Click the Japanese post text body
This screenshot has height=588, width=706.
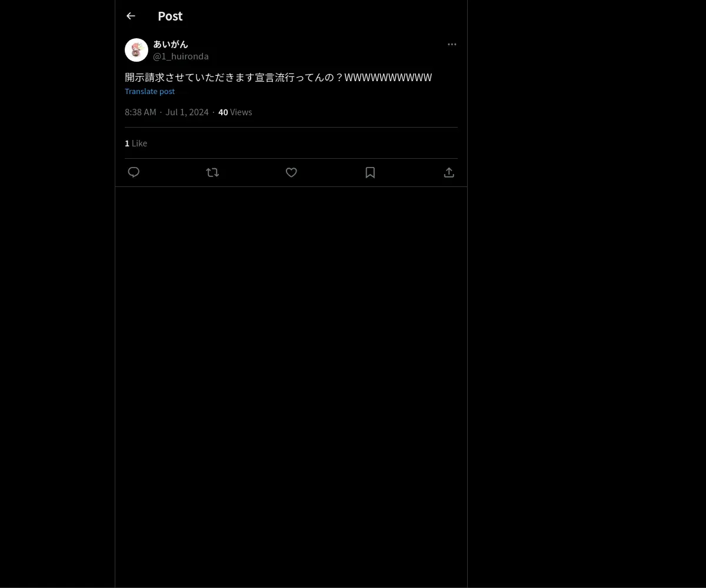[x=278, y=77]
